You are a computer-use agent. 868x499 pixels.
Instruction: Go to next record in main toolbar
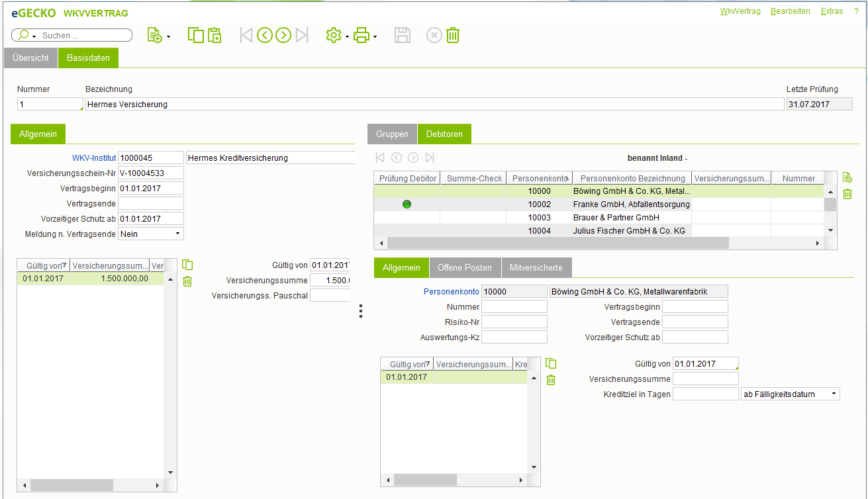click(283, 36)
